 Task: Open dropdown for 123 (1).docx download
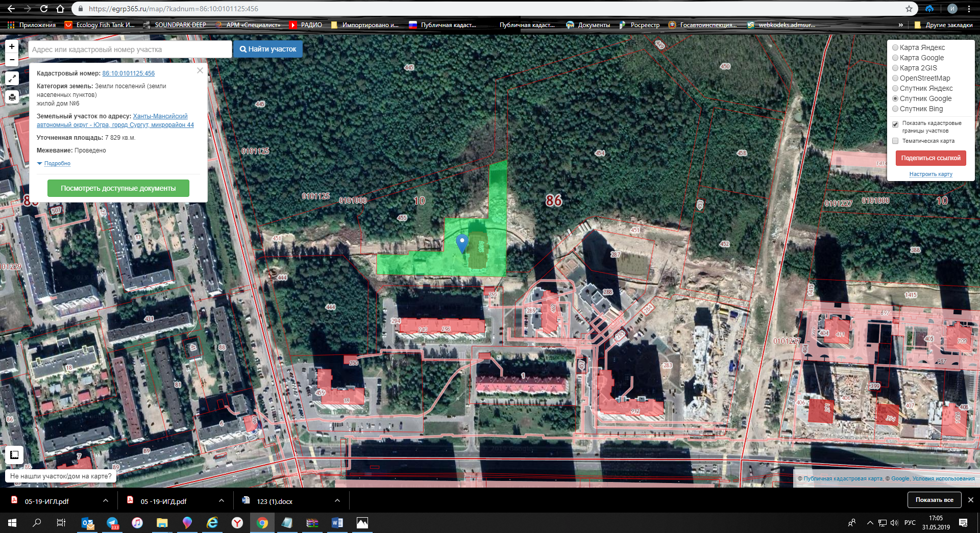(337, 501)
